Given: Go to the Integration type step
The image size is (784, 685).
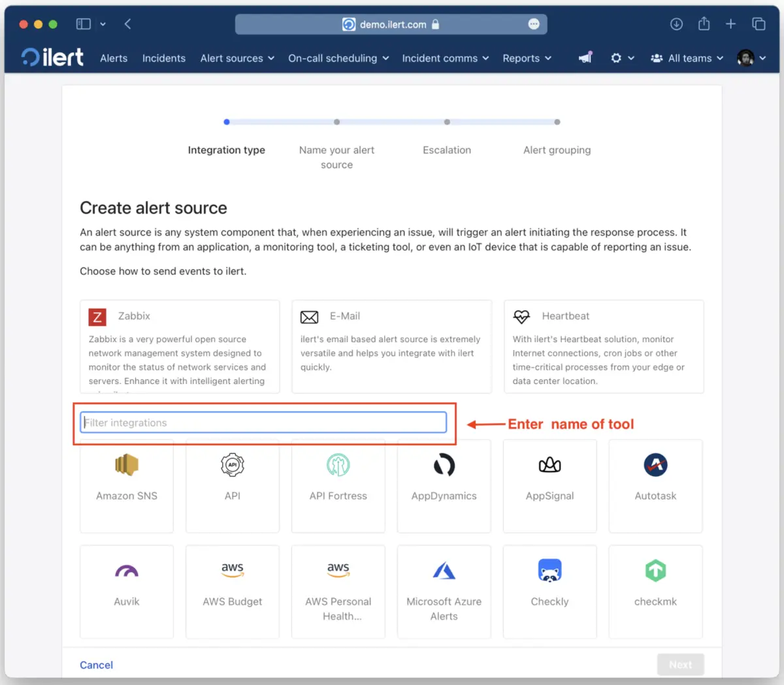Looking at the screenshot, I should coord(227,150).
